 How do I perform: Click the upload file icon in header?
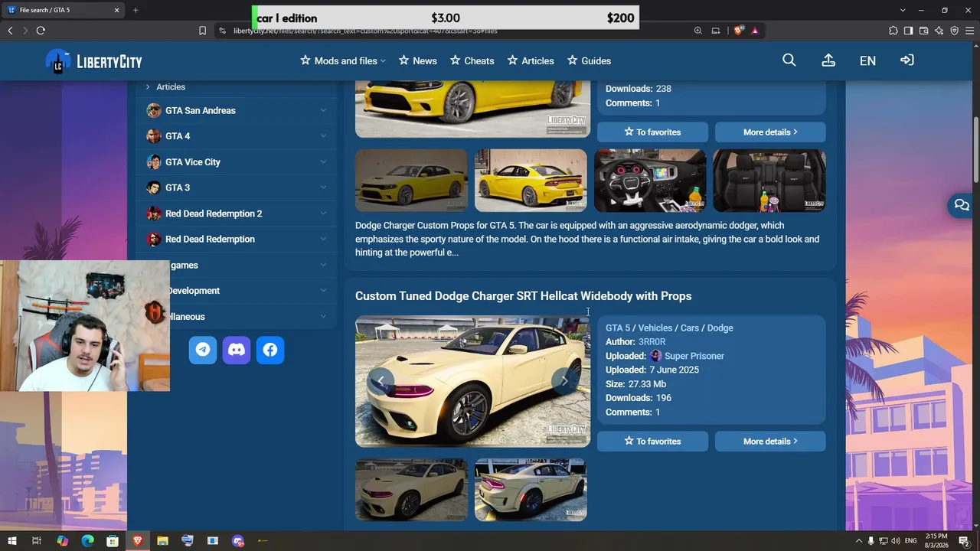(828, 60)
